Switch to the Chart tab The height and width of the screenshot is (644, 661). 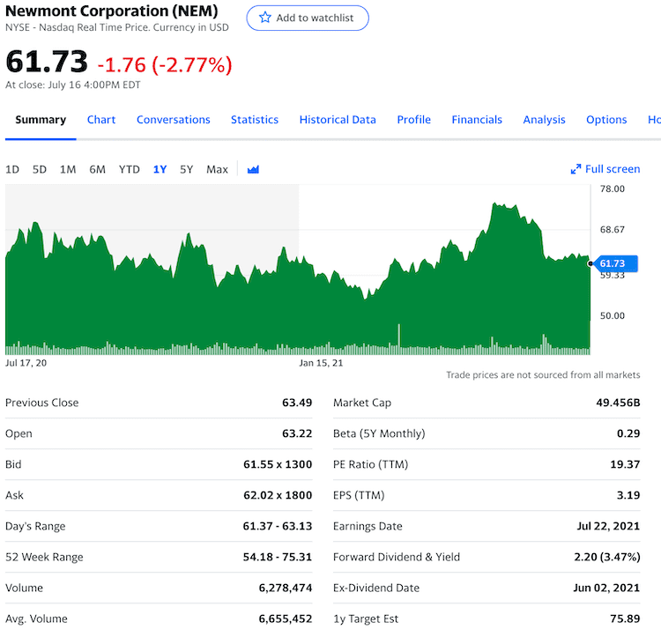(x=101, y=120)
